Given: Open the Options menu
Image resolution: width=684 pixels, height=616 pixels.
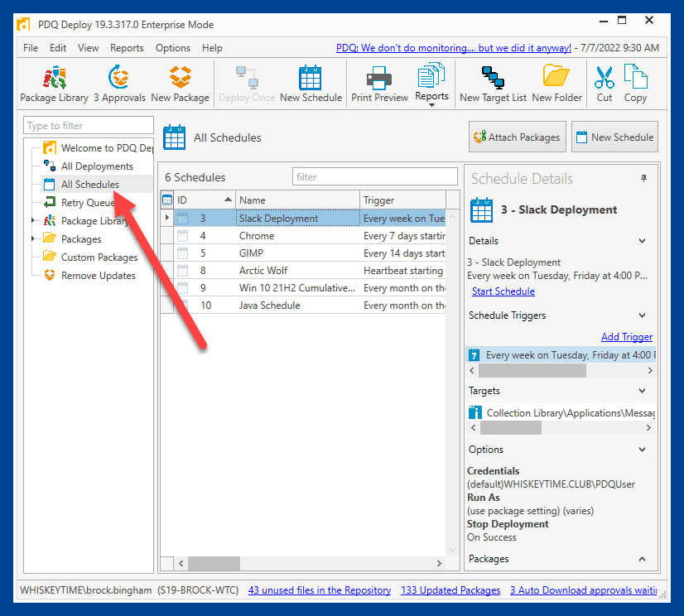Looking at the screenshot, I should click(173, 48).
